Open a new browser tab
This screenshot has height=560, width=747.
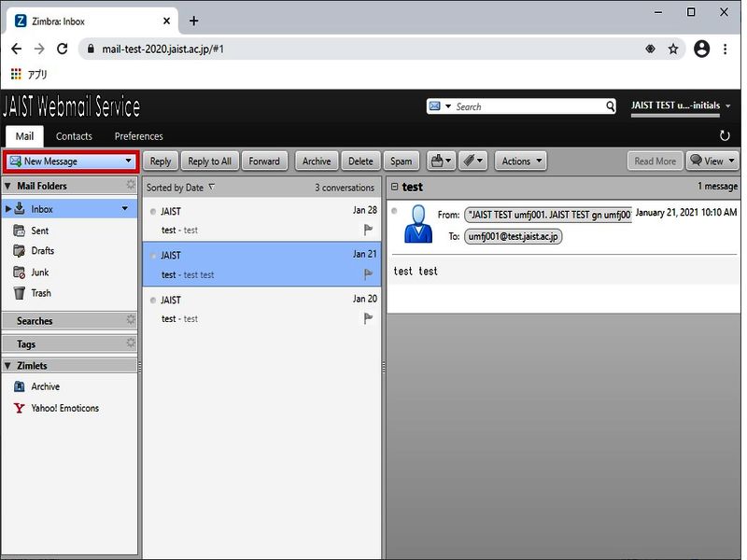pyautogui.click(x=193, y=21)
